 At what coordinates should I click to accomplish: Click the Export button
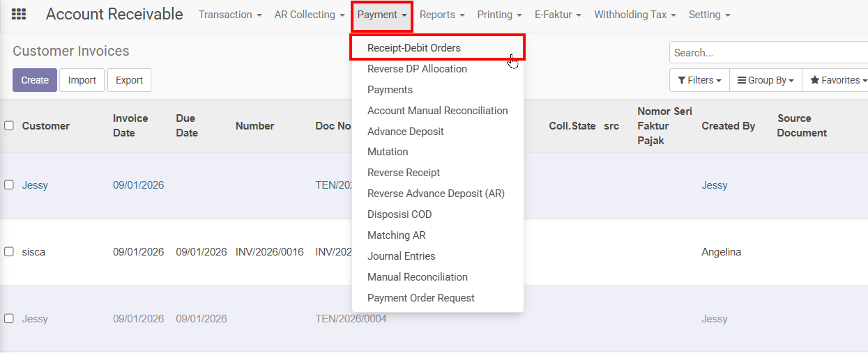point(129,80)
